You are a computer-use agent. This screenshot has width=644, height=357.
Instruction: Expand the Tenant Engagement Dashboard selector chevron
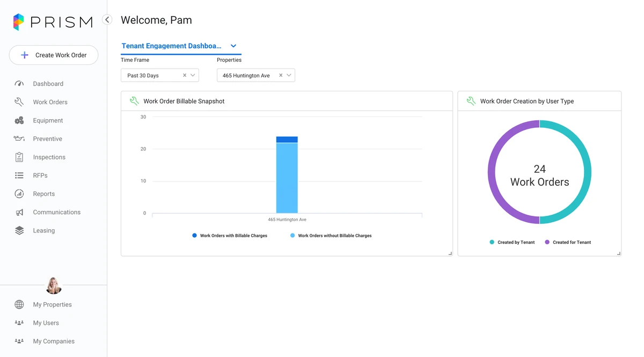[x=233, y=46]
